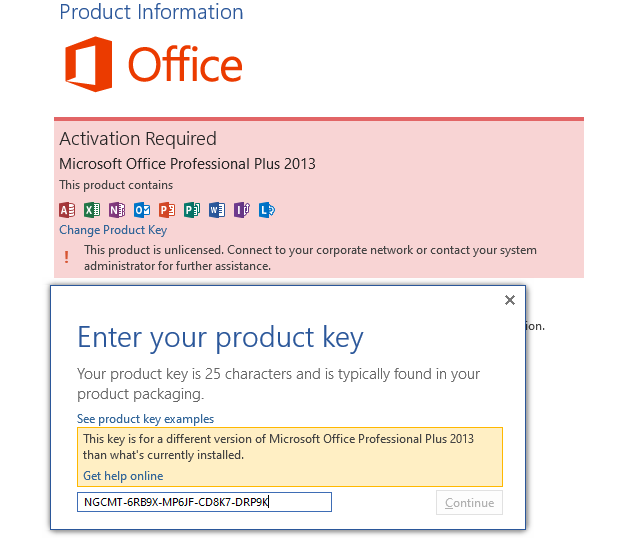Click the orange Office logo

[x=153, y=64]
